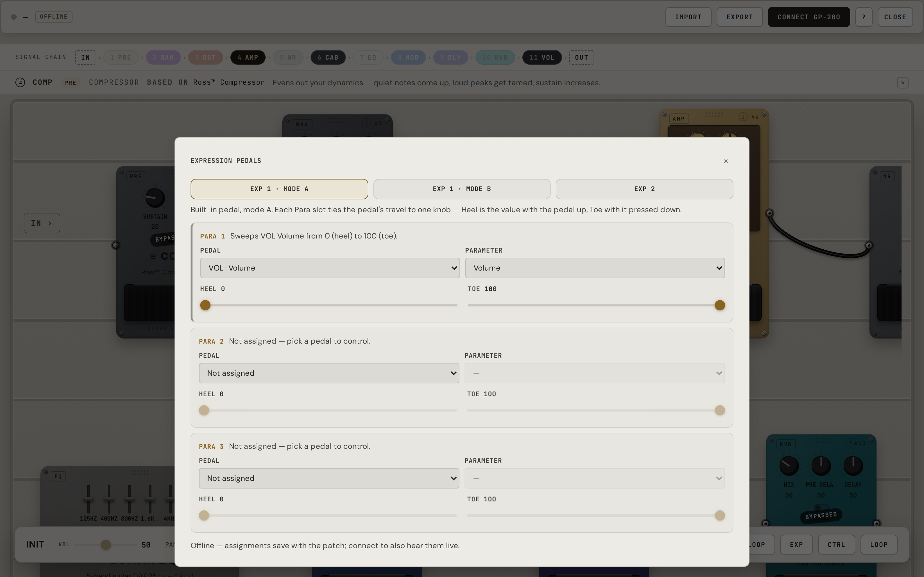Switch to EXP 2 tab
Image resolution: width=924 pixels, height=577 pixels.
(644, 189)
